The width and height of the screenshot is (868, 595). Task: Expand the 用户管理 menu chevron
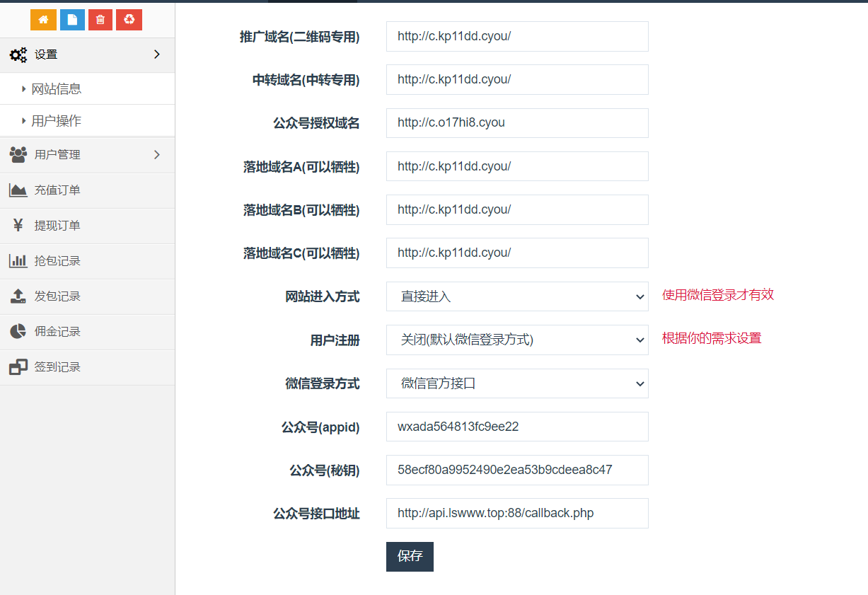157,154
